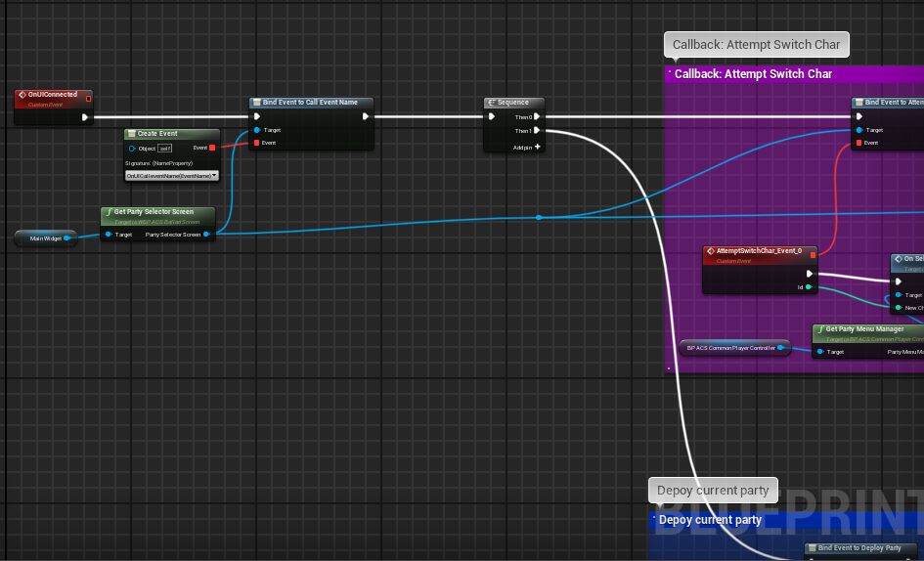Click OnUIConnected exec output pin
924x561 pixels.
tap(85, 117)
